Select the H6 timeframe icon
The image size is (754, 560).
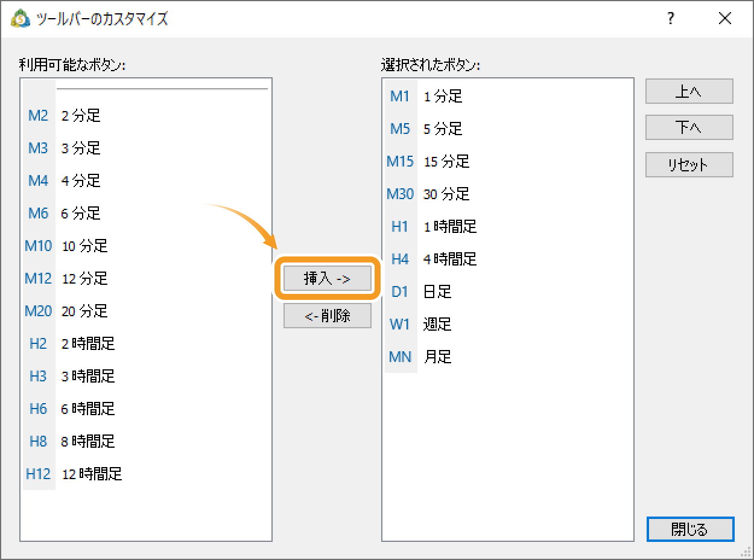pyautogui.click(x=38, y=409)
